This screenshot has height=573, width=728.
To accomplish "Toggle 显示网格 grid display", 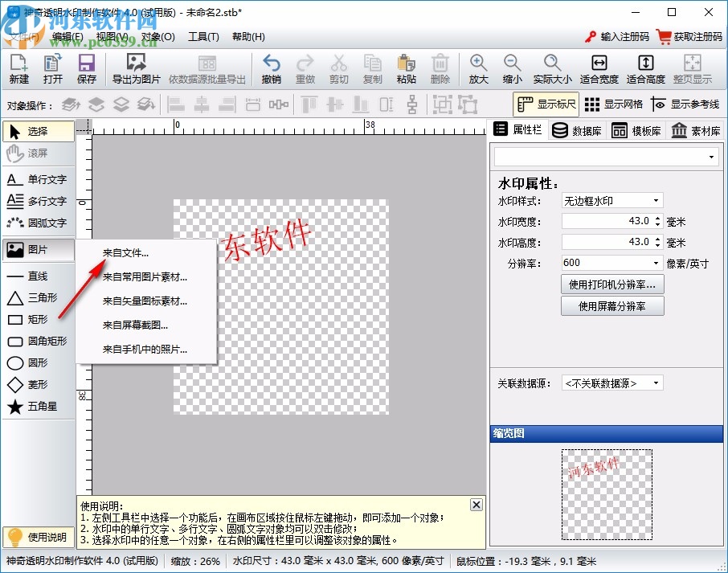I will tap(613, 104).
